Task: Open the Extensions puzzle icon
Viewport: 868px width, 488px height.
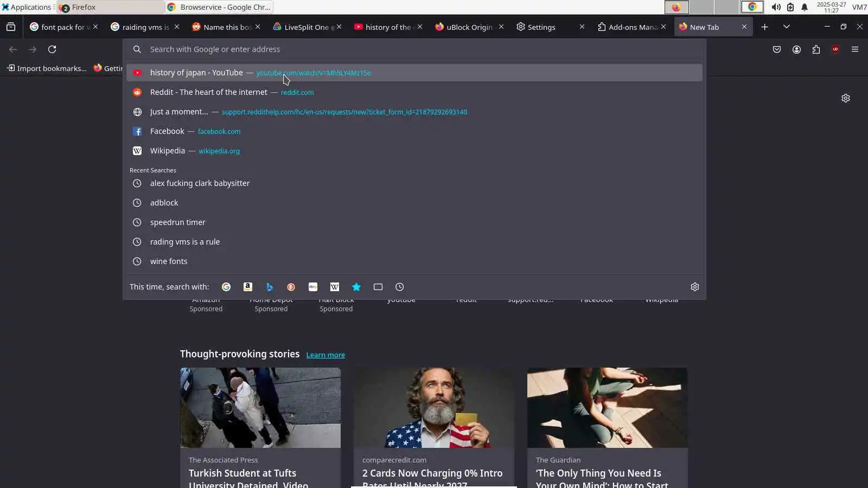Action: (816, 49)
